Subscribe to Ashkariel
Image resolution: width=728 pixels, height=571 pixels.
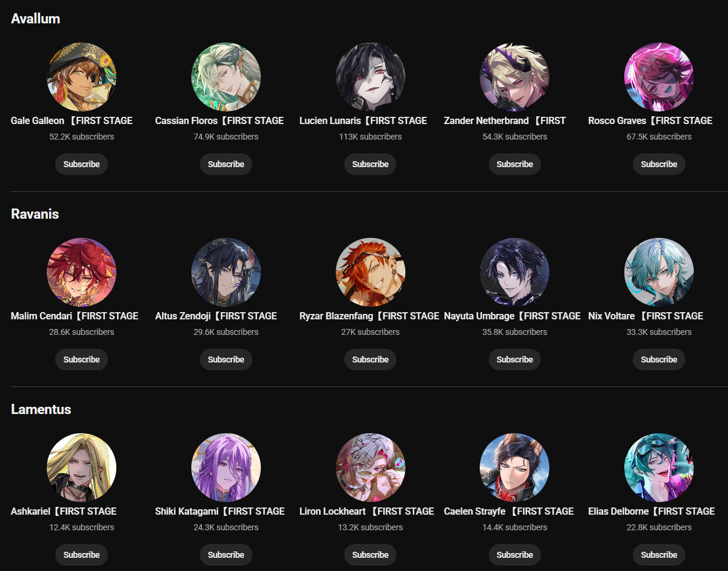click(82, 555)
